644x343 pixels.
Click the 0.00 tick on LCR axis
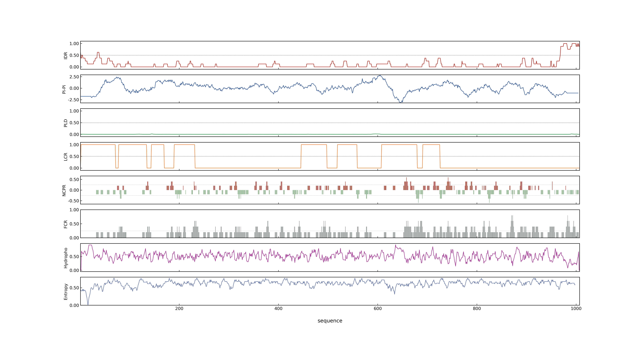[x=74, y=168]
